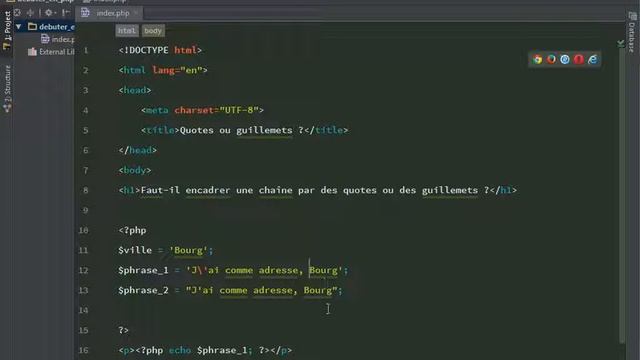The width and height of the screenshot is (640, 360).
Task: Open preview in Internet Explorer icon
Action: click(x=593, y=59)
